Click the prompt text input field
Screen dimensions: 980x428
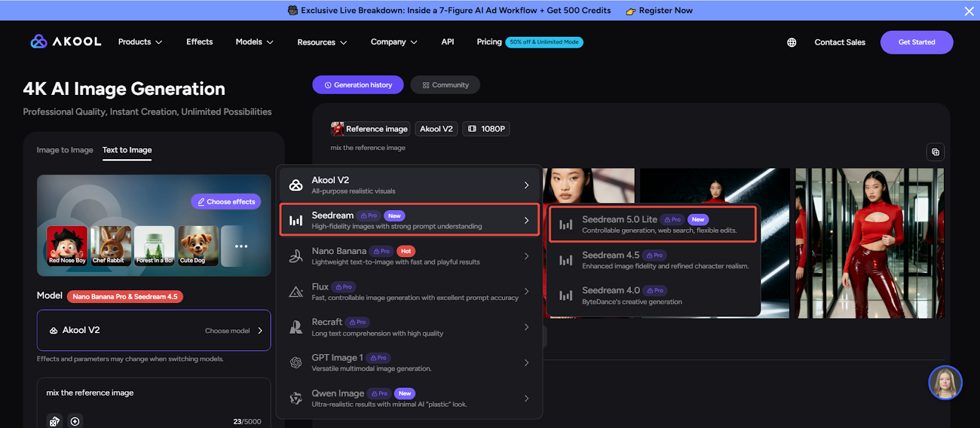tap(154, 393)
